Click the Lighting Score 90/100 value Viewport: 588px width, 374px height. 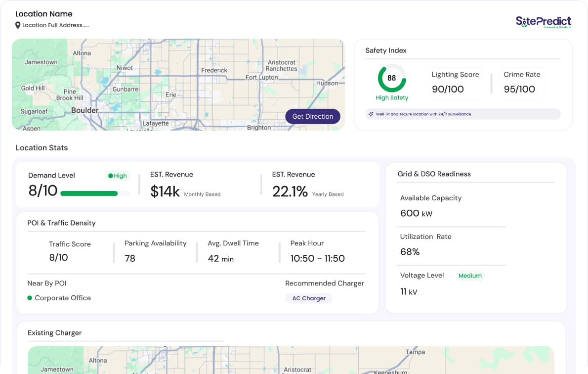(x=448, y=89)
